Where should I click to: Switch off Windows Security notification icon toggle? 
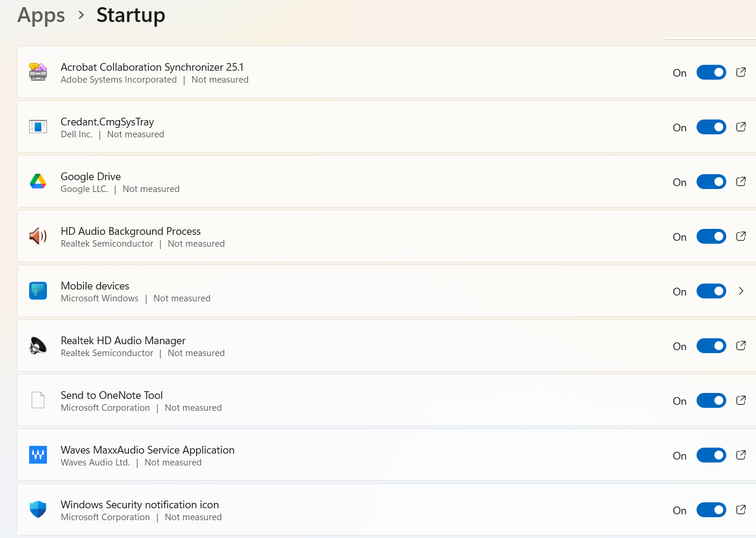[x=711, y=510]
